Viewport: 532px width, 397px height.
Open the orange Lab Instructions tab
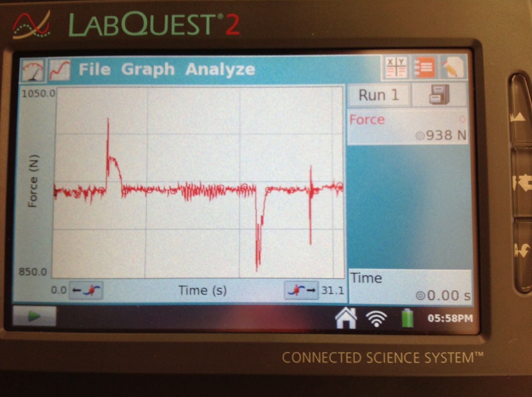pos(425,67)
